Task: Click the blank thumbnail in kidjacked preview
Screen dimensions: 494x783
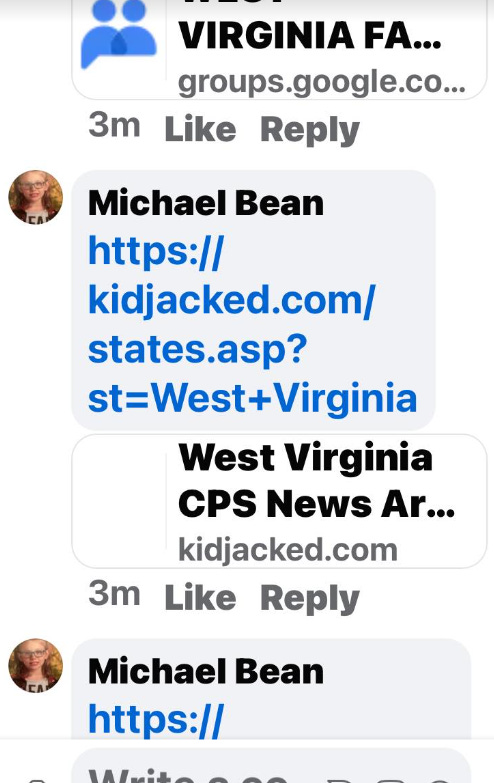Action: tap(119, 501)
